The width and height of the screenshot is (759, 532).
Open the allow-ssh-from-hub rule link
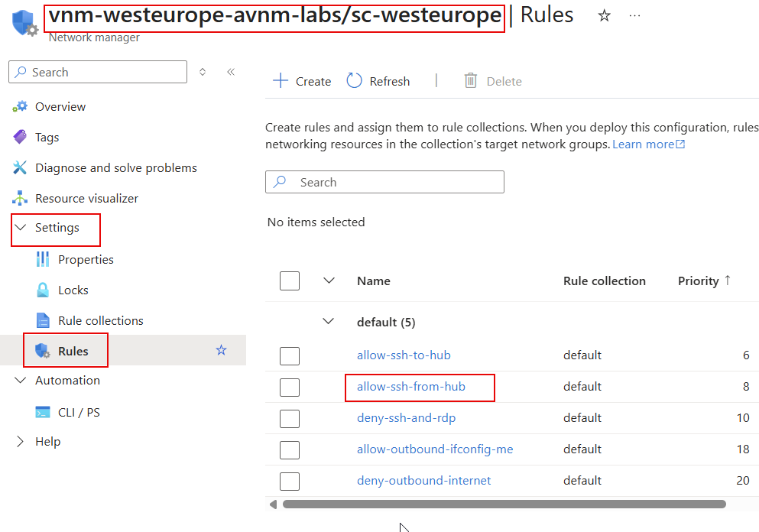pyautogui.click(x=411, y=387)
